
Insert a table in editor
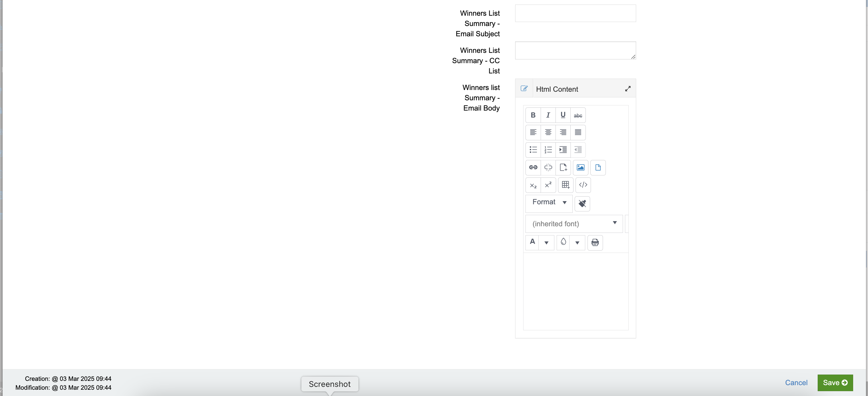[566, 185]
